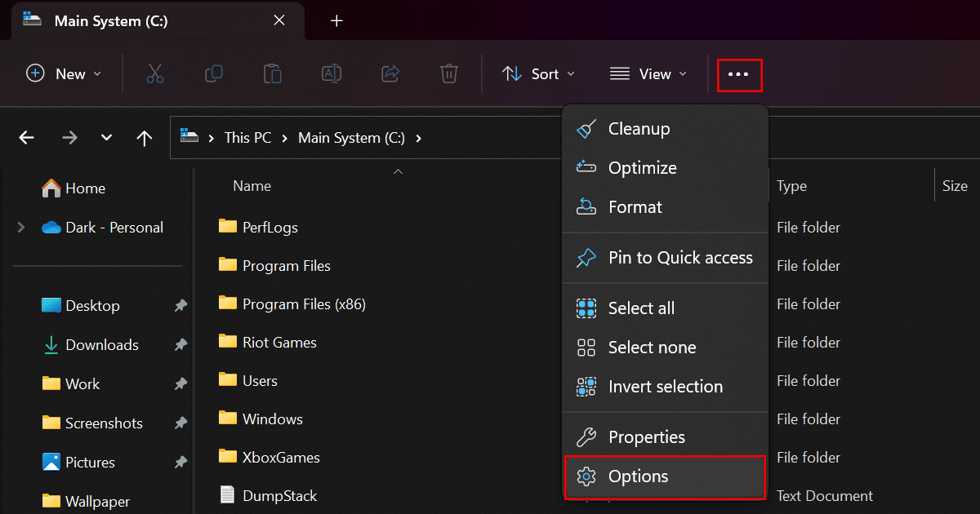Navigate back with the left arrow
The image size is (980, 514).
(27, 138)
